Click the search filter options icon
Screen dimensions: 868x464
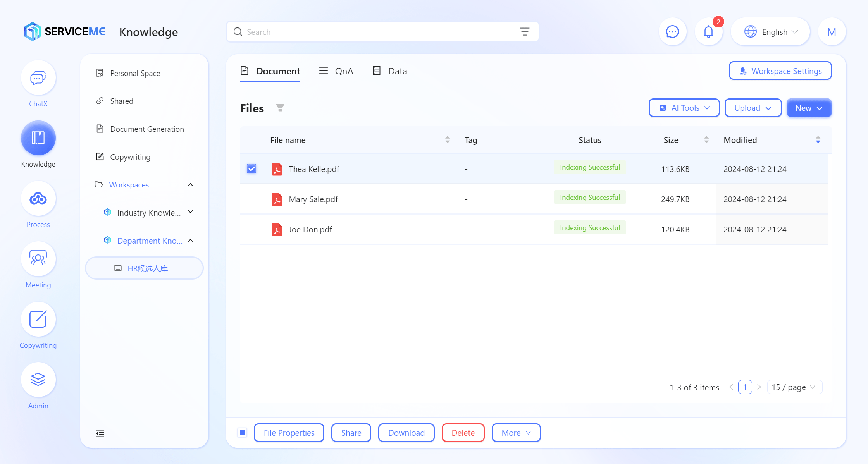click(525, 32)
